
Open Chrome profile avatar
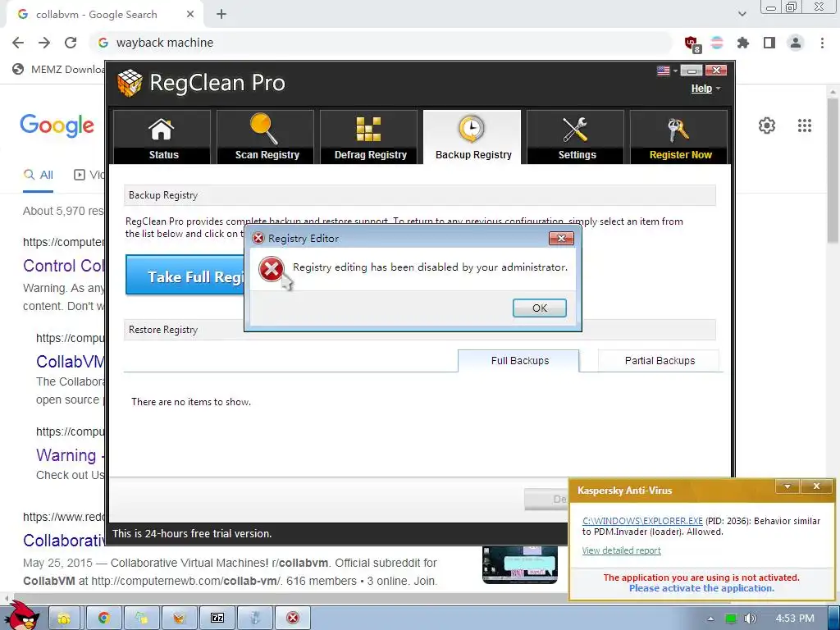tap(796, 43)
